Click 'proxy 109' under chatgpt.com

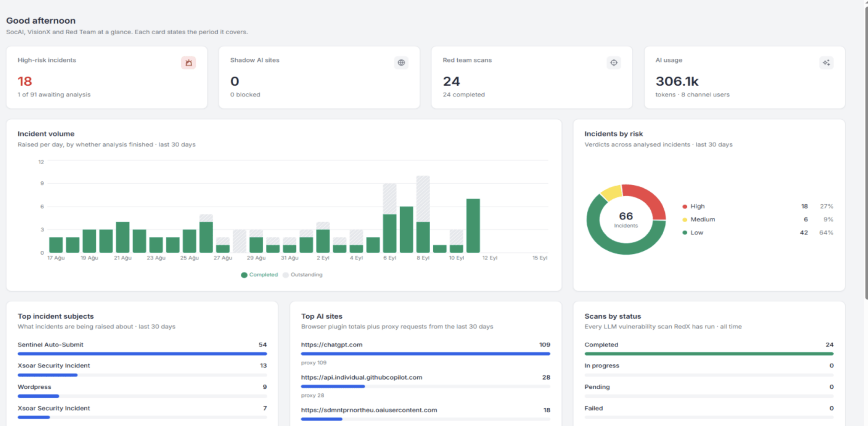click(314, 363)
